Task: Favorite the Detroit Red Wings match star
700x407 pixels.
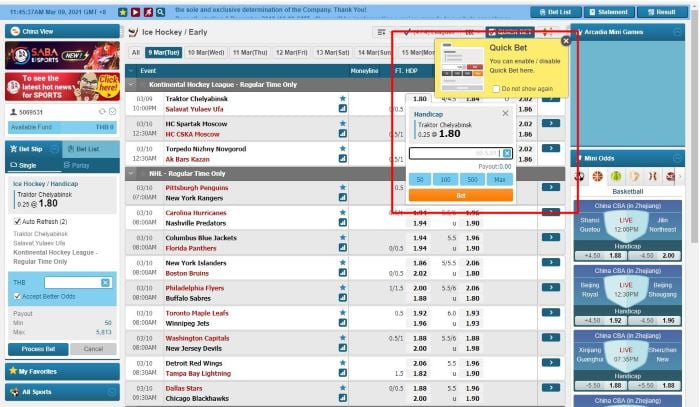Action: tap(342, 363)
